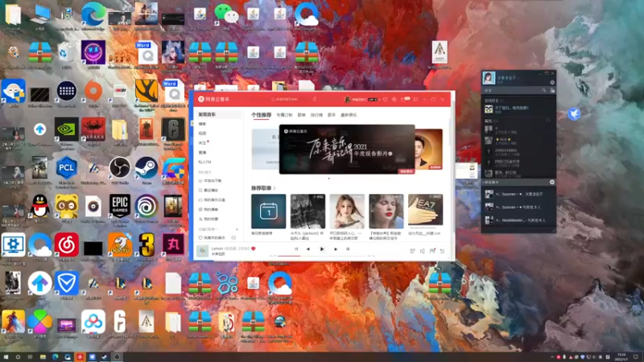Image resolution: width=644 pixels, height=362 pixels.
Task: Click Steam friends search magnifier icon
Action: coord(544,90)
